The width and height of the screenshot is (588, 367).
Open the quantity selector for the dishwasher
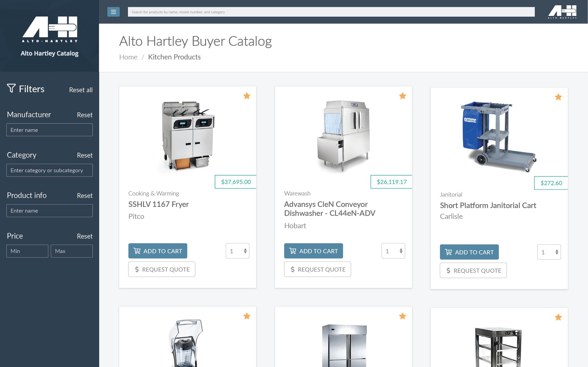(393, 251)
